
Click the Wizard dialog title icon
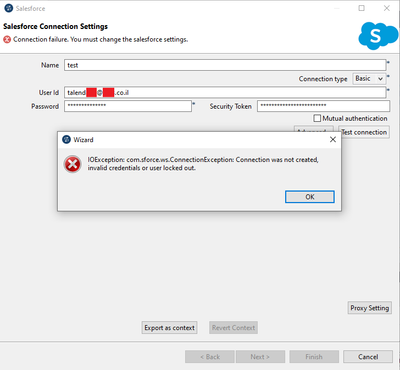click(x=67, y=140)
